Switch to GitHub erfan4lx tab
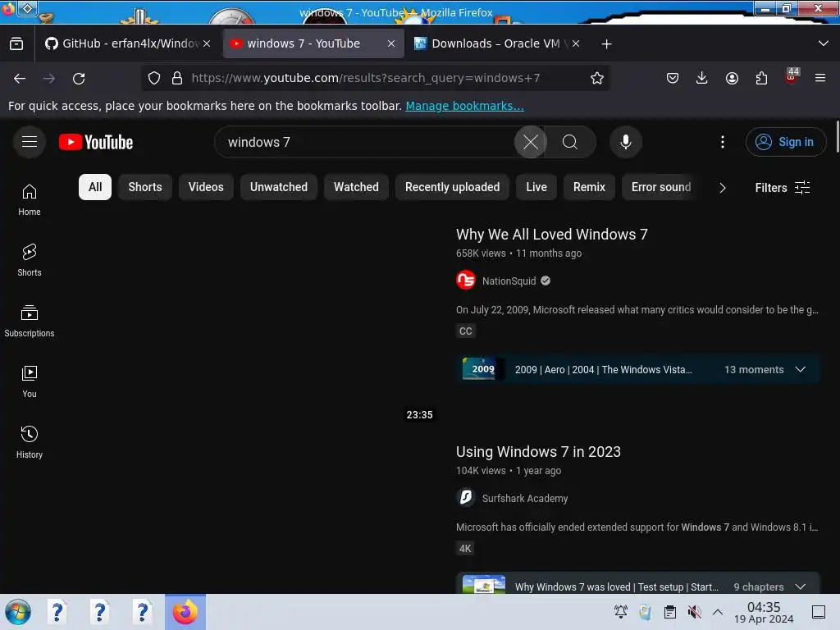The image size is (840, 630). [x=129, y=43]
